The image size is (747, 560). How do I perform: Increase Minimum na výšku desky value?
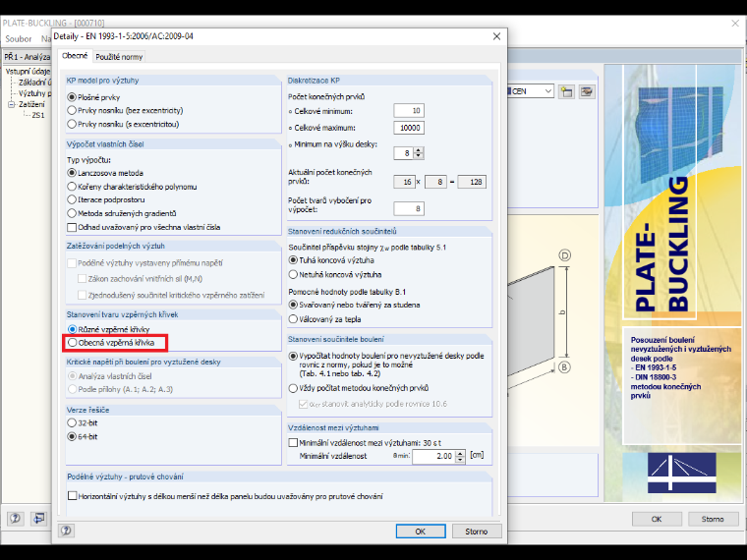419,150
